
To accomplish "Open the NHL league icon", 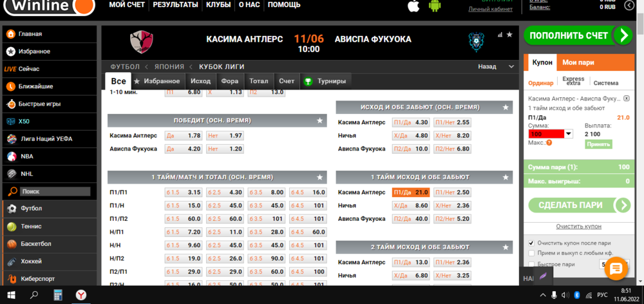I will pos(12,174).
